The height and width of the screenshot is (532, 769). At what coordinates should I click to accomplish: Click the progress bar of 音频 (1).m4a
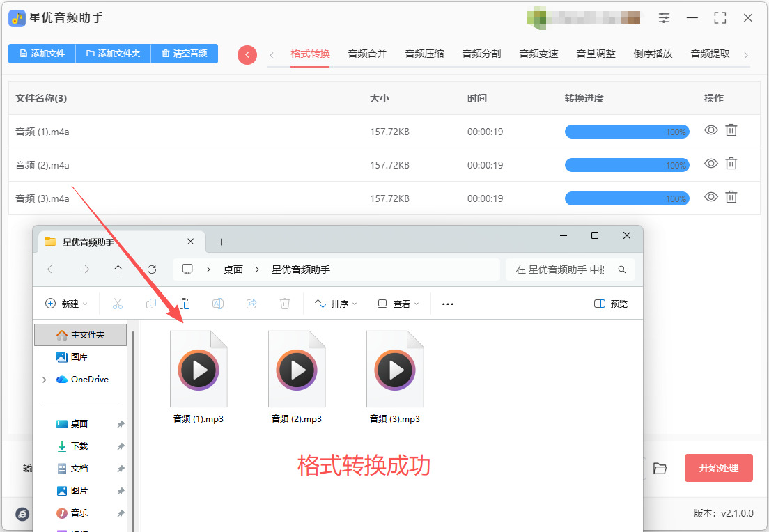pos(628,132)
